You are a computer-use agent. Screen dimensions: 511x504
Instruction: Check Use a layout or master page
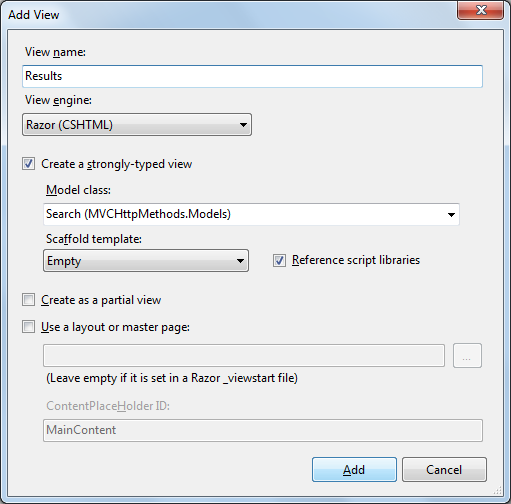click(28, 327)
